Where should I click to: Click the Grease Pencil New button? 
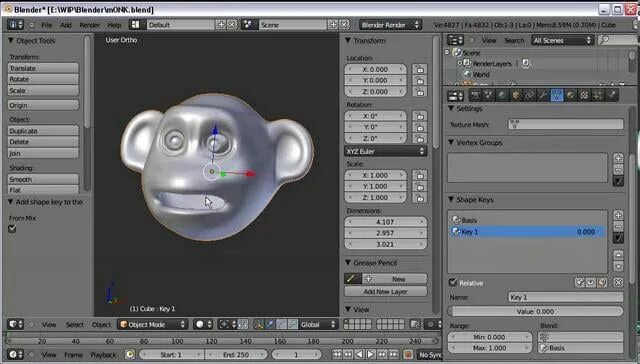[394, 279]
